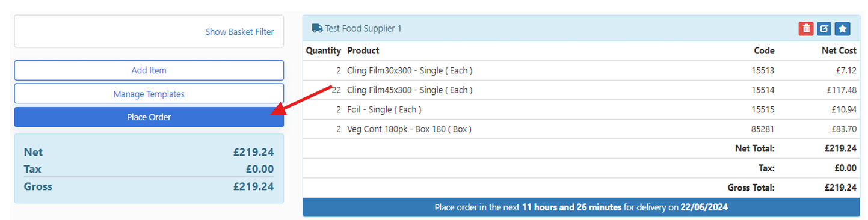
Task: Click the Net Cost column header
Action: [839, 51]
